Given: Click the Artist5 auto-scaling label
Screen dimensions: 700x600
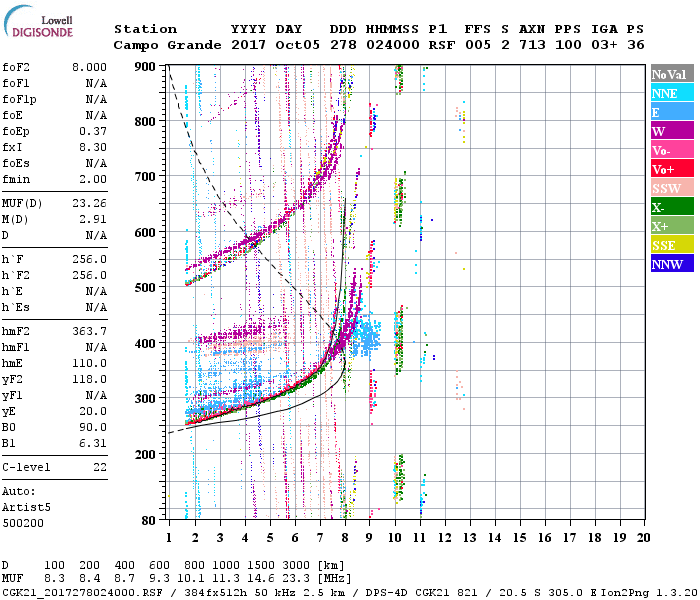Looking at the screenshot, I should [x=24, y=507].
